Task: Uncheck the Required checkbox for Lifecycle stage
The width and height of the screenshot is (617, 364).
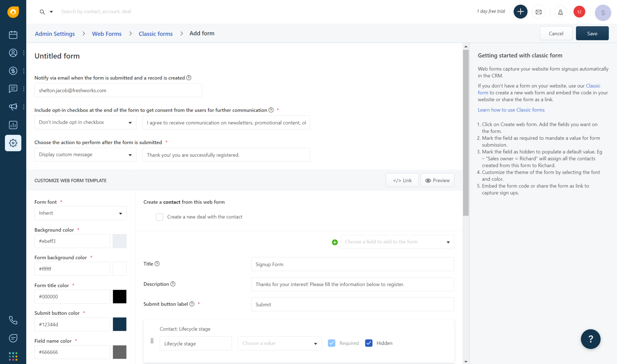Action: pyautogui.click(x=332, y=343)
